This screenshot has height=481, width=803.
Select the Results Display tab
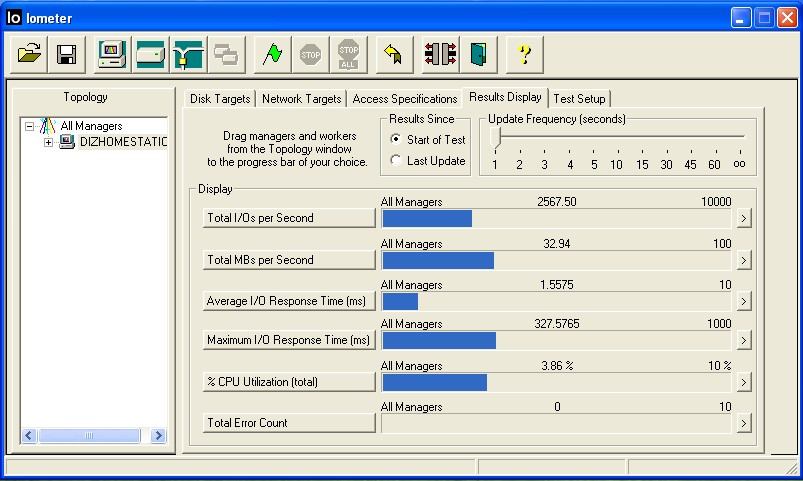point(505,97)
